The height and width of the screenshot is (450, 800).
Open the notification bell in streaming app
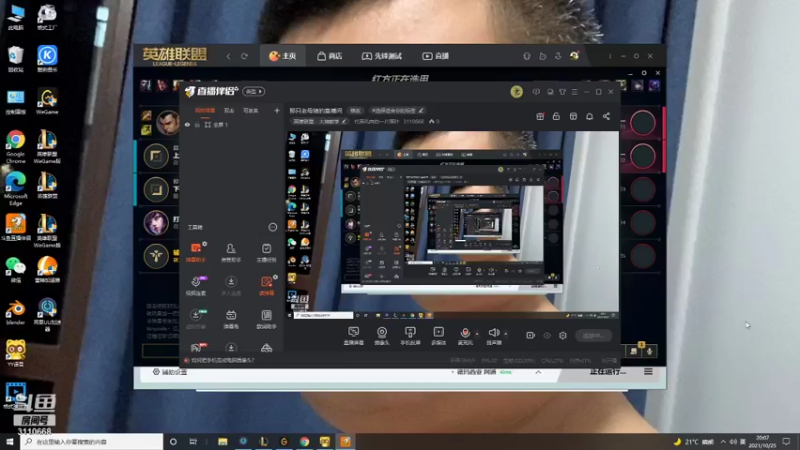tap(589, 116)
